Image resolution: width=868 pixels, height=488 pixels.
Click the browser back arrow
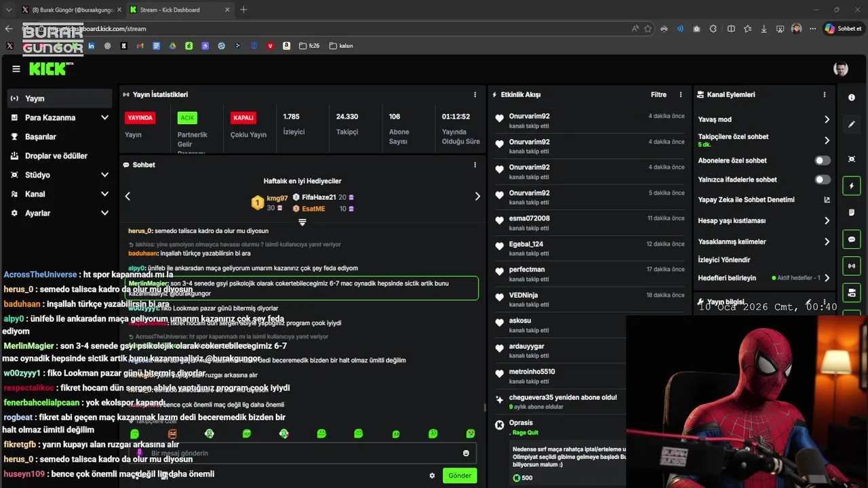click(x=9, y=29)
